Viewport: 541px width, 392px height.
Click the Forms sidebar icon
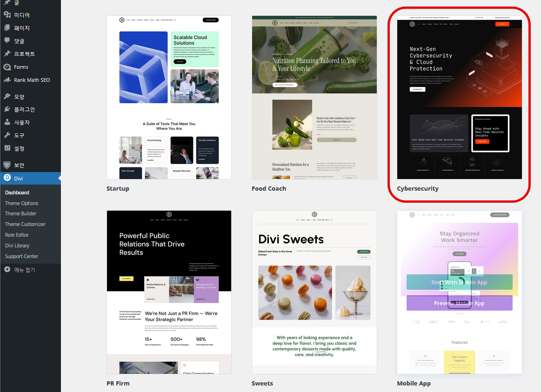pyautogui.click(x=7, y=67)
